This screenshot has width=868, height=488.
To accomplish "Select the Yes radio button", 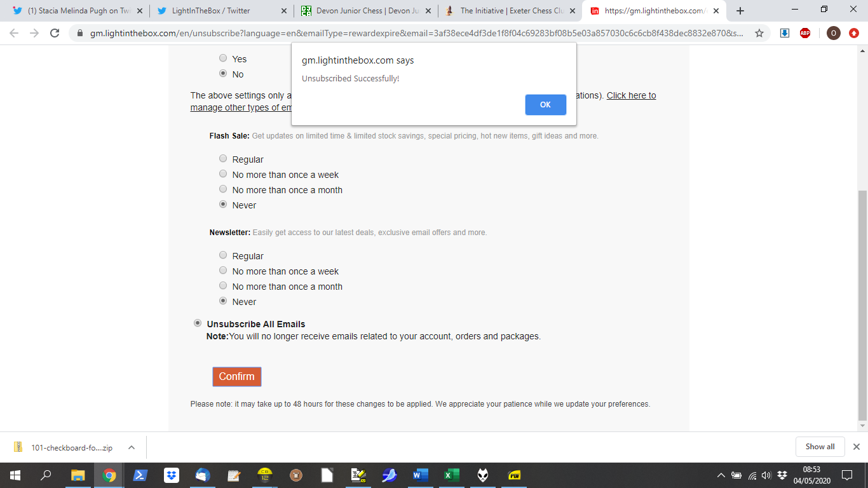I will (223, 58).
